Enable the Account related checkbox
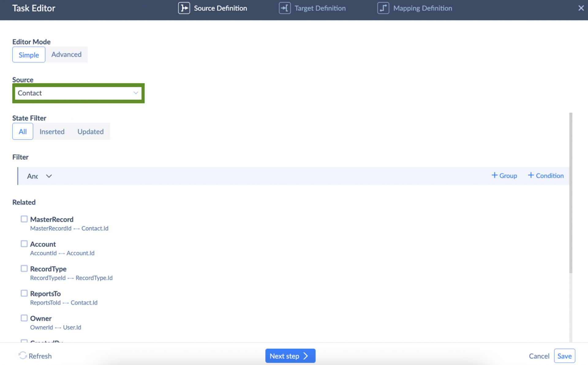588x365 pixels. click(24, 244)
